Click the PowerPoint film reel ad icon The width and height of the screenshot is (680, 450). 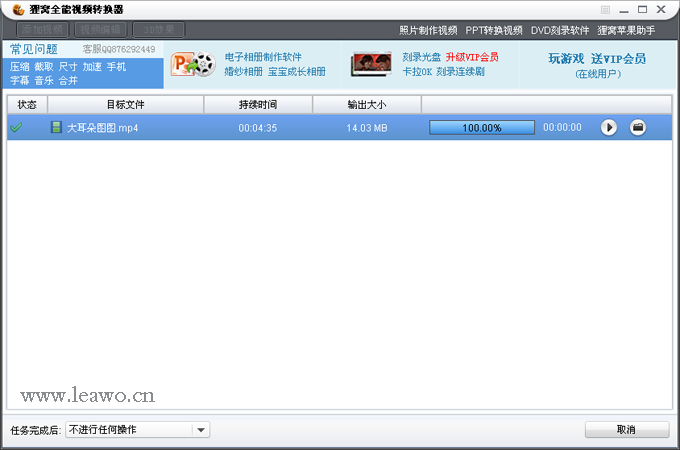click(193, 65)
